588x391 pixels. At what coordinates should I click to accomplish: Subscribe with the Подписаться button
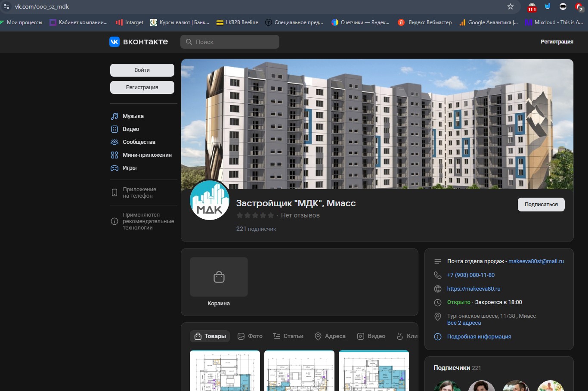click(x=541, y=205)
